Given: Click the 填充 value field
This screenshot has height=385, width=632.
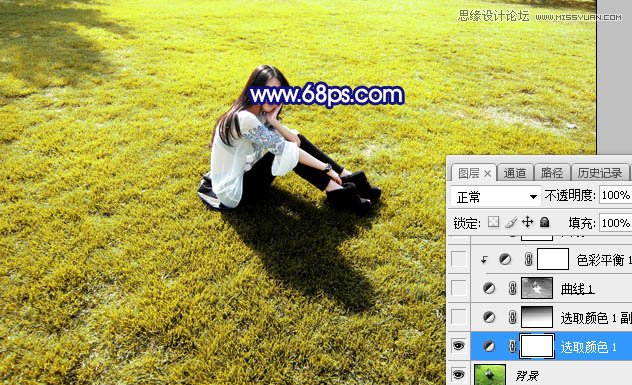Looking at the screenshot, I should [615, 223].
